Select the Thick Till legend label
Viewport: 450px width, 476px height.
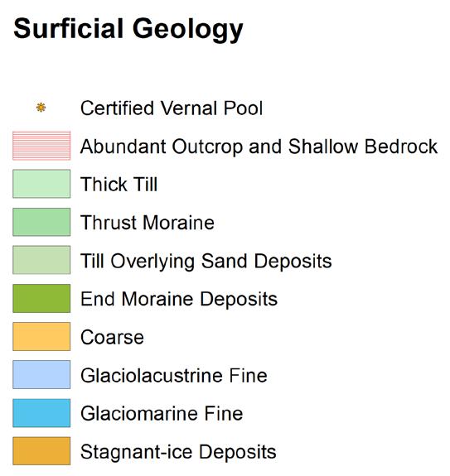click(119, 185)
